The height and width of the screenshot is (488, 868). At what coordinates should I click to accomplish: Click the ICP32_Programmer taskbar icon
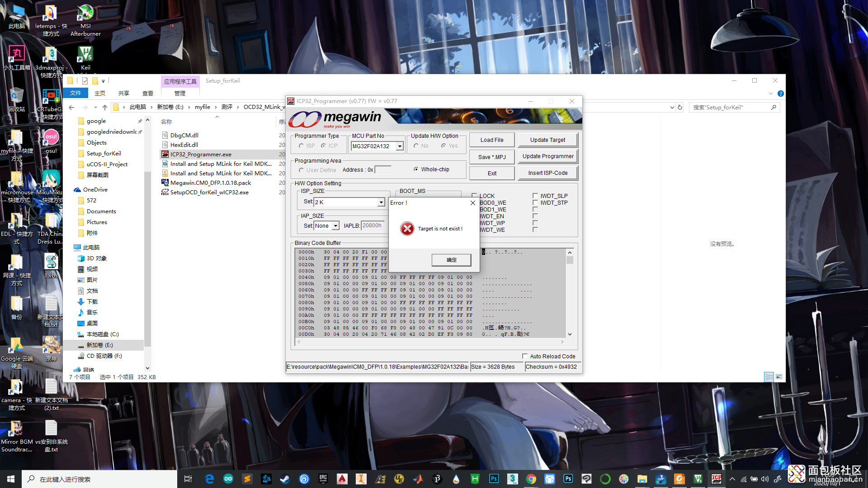(x=717, y=479)
